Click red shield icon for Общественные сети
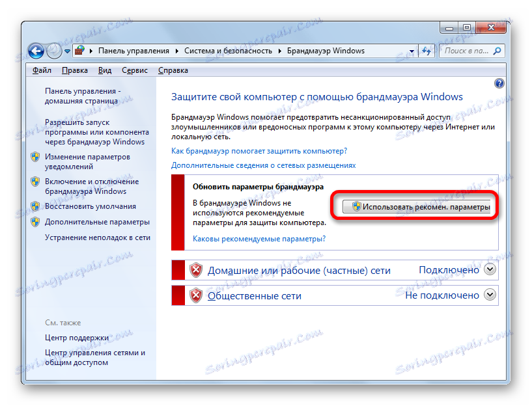532x406 pixels. pyautogui.click(x=196, y=295)
